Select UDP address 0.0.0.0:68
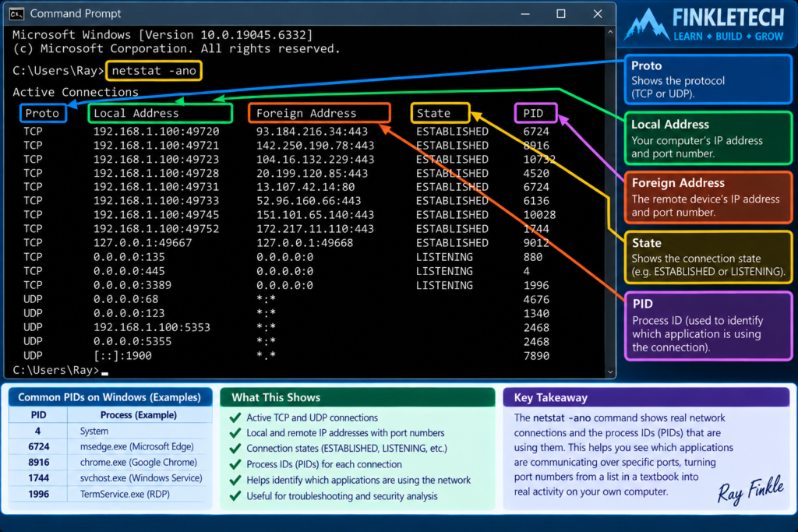This screenshot has width=798, height=532. pos(125,300)
